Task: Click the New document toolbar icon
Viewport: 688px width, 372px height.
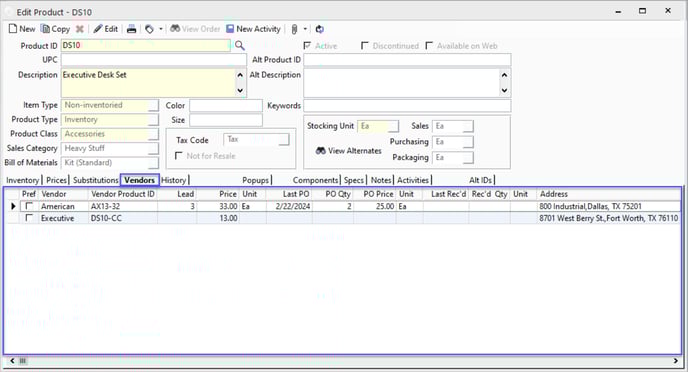Action: coord(22,29)
